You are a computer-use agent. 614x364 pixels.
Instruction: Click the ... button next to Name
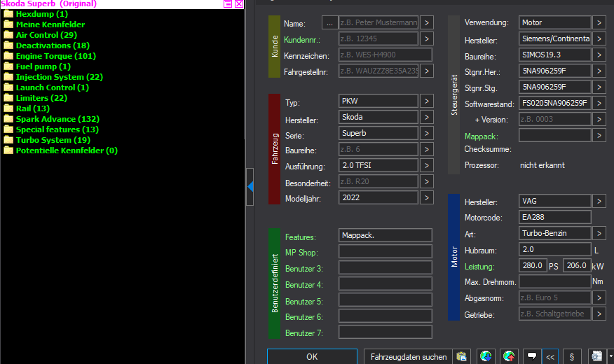tap(329, 23)
